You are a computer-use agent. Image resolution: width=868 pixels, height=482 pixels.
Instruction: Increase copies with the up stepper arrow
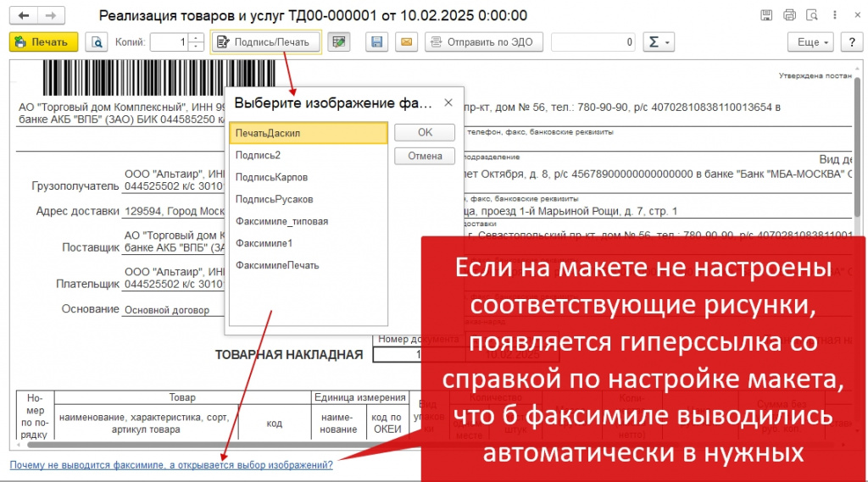tap(197, 37)
